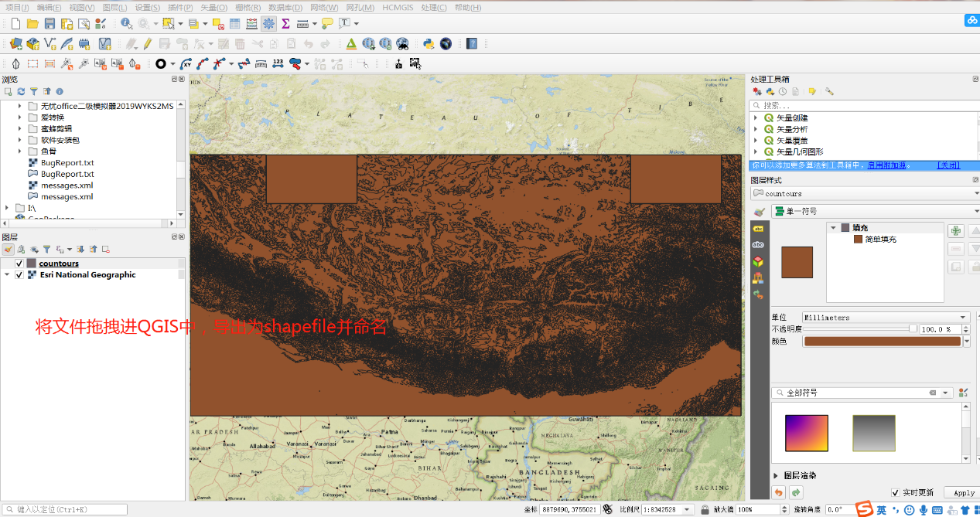Screen dimensions: 980x517
Task: Click the add symbol layer plus button
Action: pyautogui.click(x=956, y=230)
